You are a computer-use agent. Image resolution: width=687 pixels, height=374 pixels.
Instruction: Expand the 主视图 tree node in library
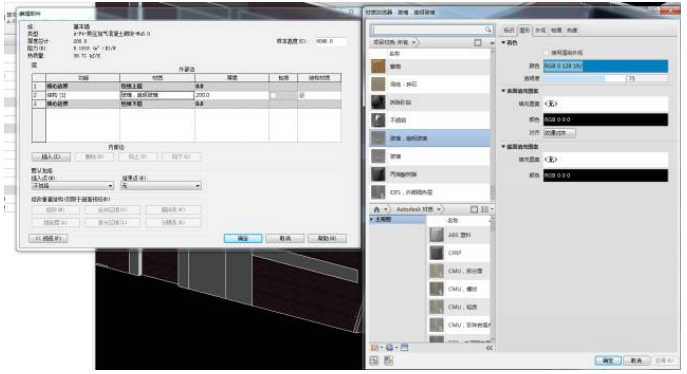tap(372, 219)
